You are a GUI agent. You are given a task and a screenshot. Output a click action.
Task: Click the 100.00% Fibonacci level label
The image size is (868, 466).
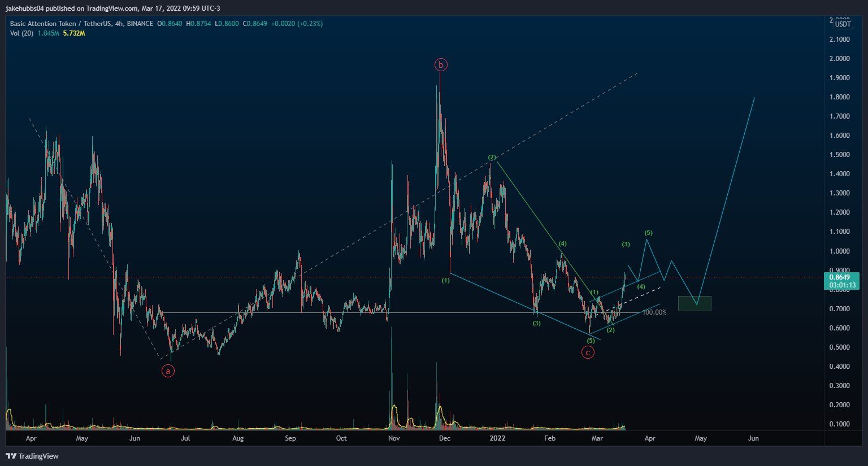click(x=654, y=312)
